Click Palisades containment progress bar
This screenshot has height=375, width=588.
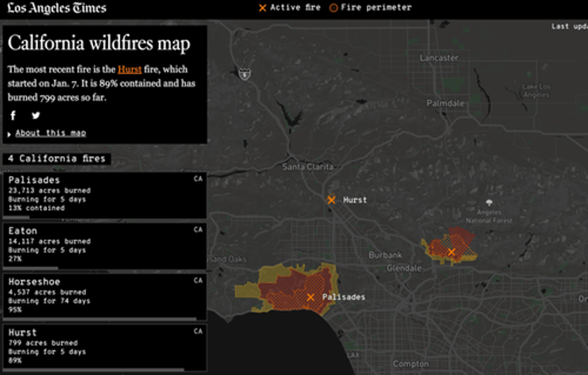tap(105, 217)
